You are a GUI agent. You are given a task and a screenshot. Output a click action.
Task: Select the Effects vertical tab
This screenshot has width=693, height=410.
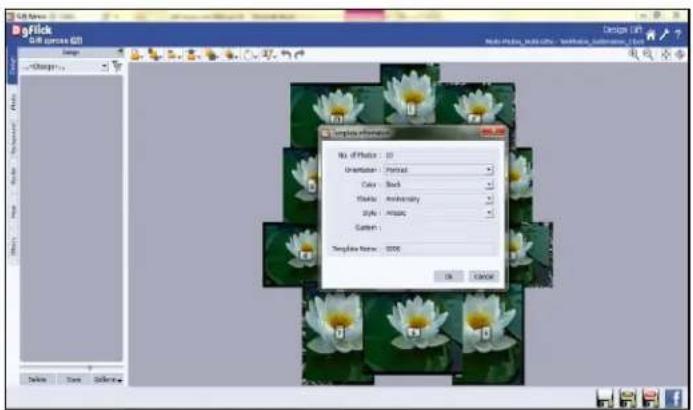tap(13, 247)
